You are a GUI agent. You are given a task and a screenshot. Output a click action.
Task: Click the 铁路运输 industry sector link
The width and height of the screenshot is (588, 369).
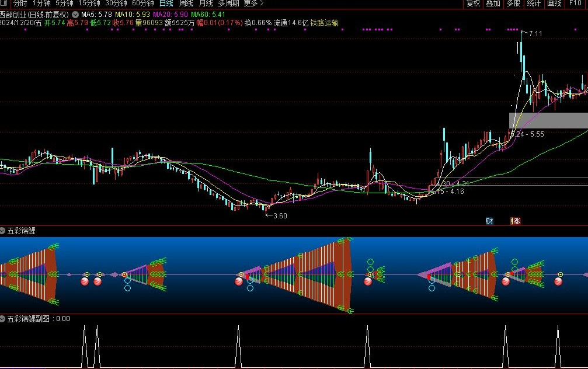[x=325, y=23]
